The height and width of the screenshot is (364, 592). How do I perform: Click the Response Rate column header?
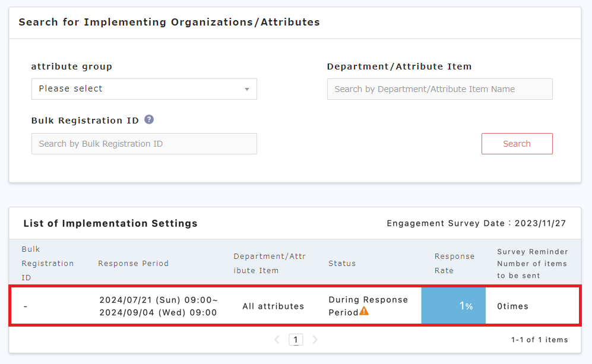[454, 264]
